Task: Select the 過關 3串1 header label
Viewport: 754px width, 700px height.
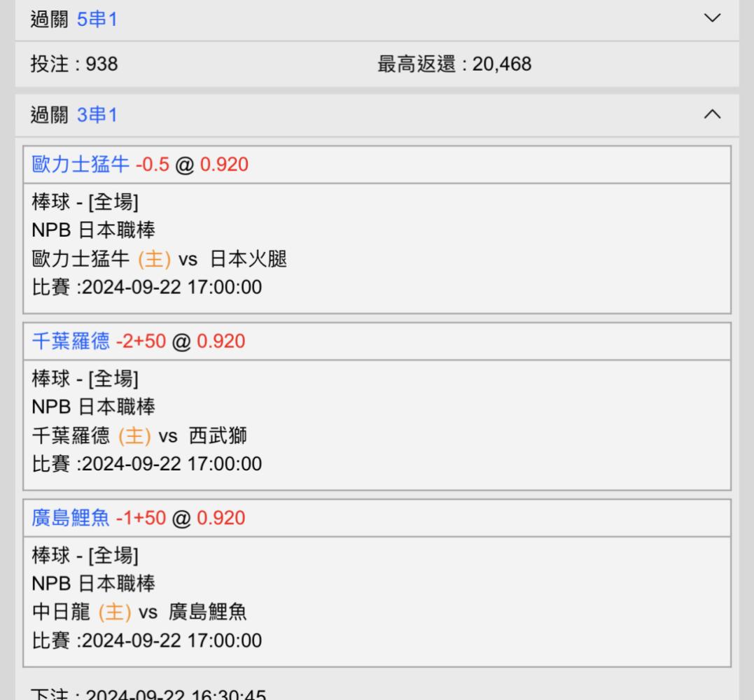Action: [74, 115]
